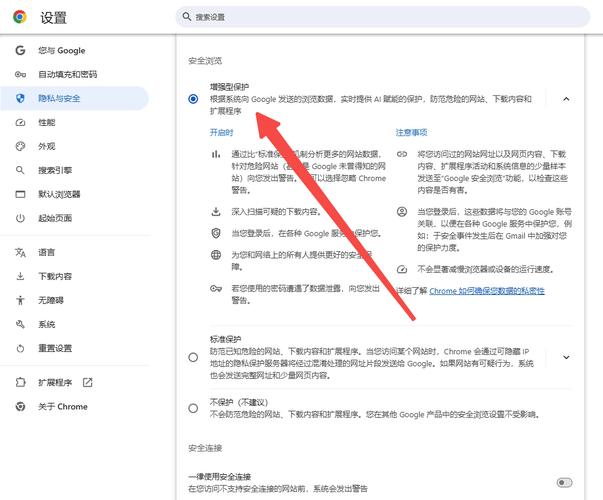Click the 开启时 heading
Screen dimensions: 603x500
tap(222, 133)
